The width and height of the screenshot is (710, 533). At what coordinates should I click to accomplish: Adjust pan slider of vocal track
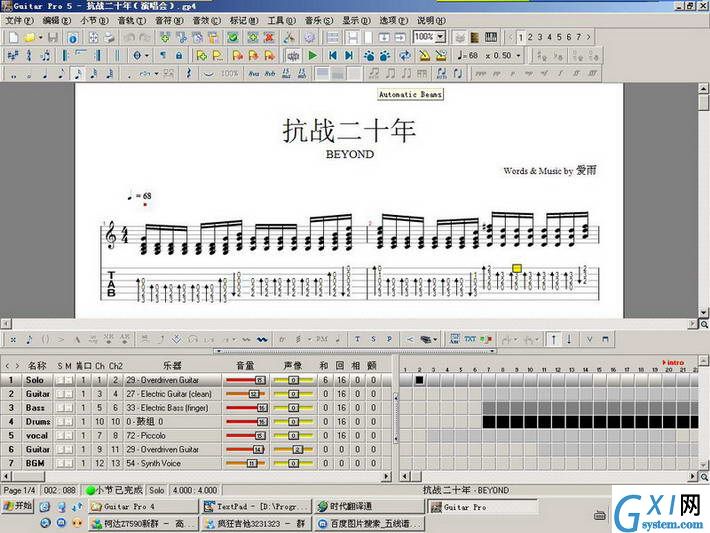point(293,436)
